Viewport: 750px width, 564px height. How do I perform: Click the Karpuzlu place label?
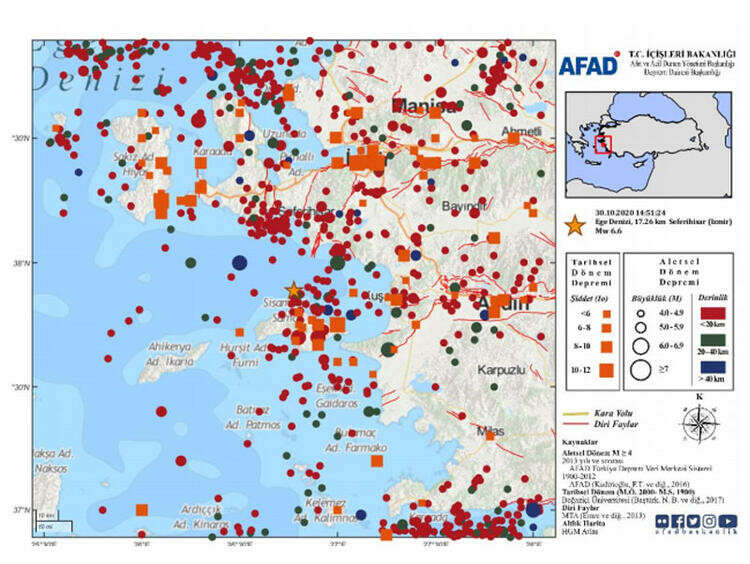[501, 368]
